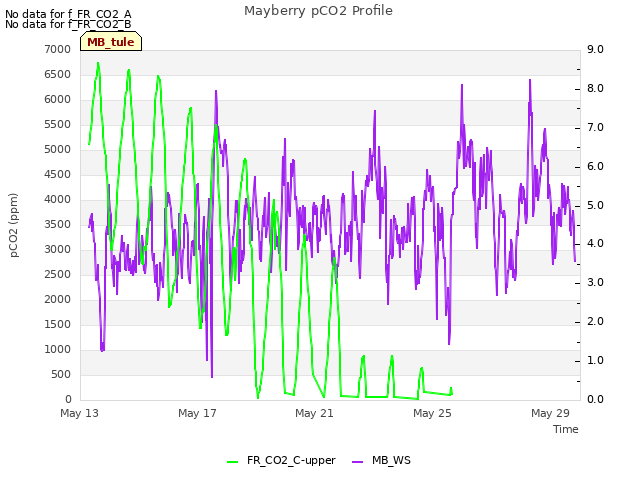Image resolution: width=640 pixels, height=480 pixels.
Task: Click the May 13 date tick
Action: 79,413
